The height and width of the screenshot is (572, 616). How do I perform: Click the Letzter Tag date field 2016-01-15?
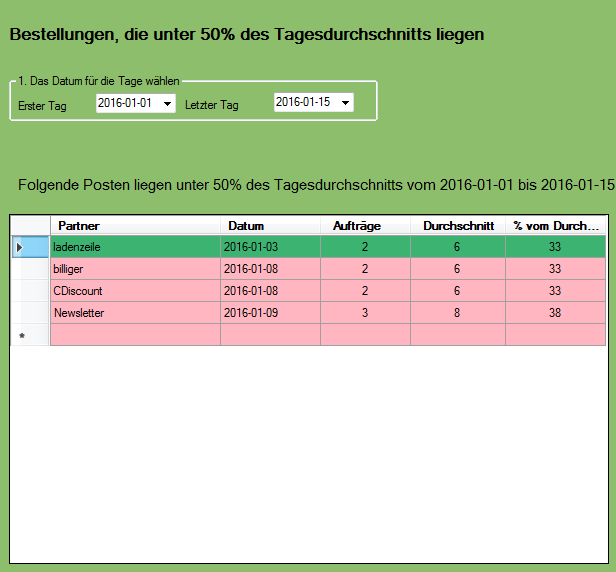click(314, 103)
